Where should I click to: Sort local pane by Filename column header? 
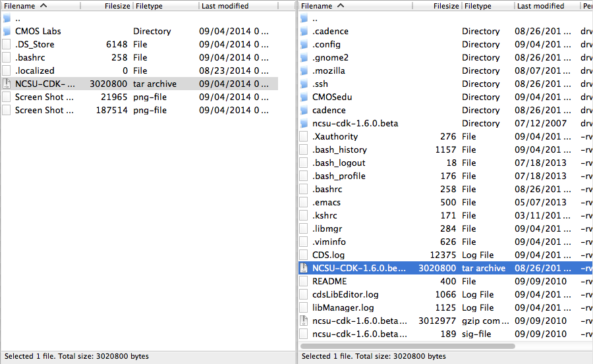pos(41,6)
